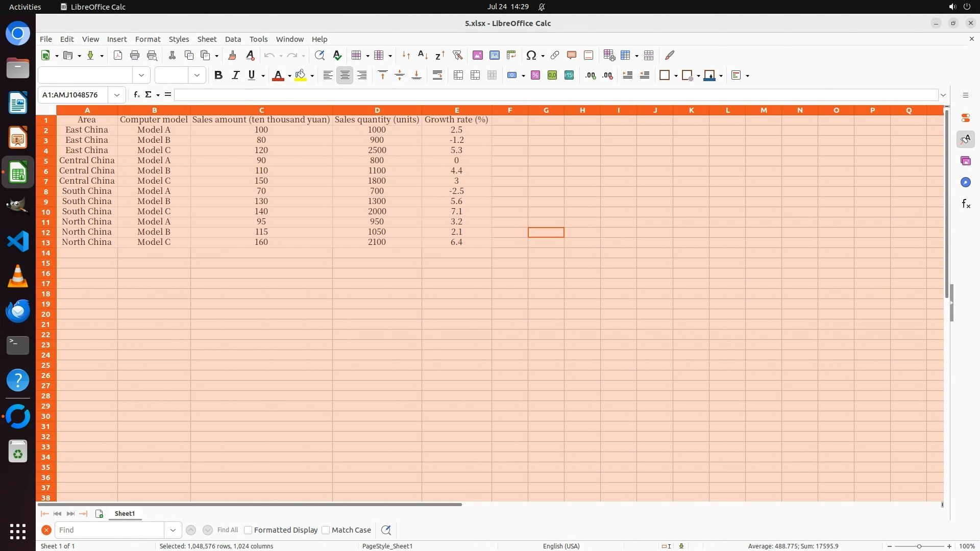Open the sidebar Navigator panel
Viewport: 980px width, 551px height.
965,182
